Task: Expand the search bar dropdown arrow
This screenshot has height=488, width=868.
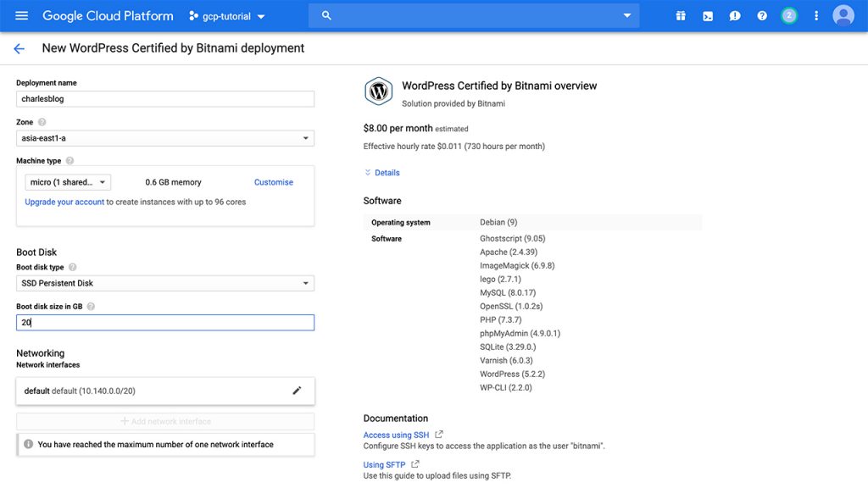Action: click(x=626, y=15)
